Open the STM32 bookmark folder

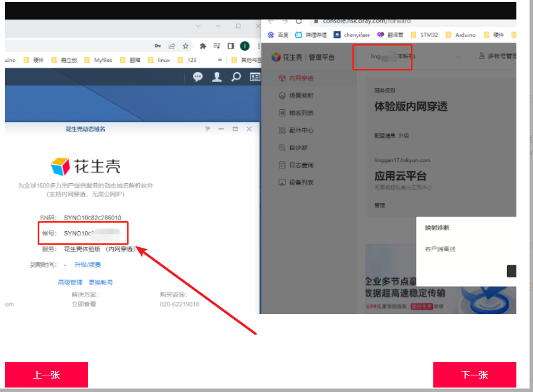[x=424, y=35]
